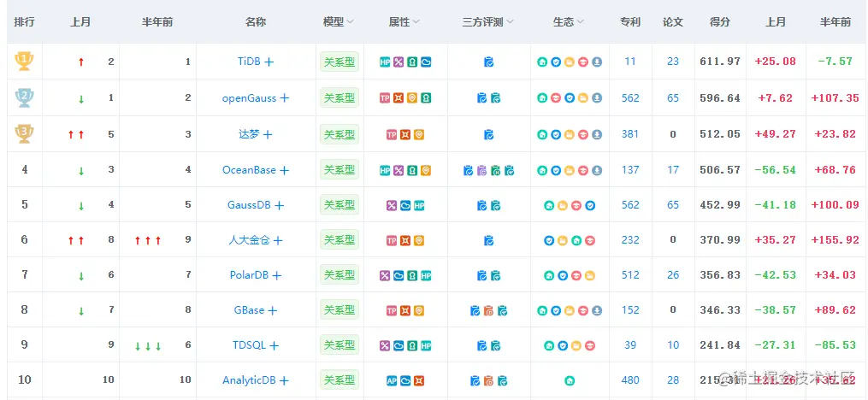Open the AnalyticDB database link
The height and width of the screenshot is (400, 868).
click(249, 380)
